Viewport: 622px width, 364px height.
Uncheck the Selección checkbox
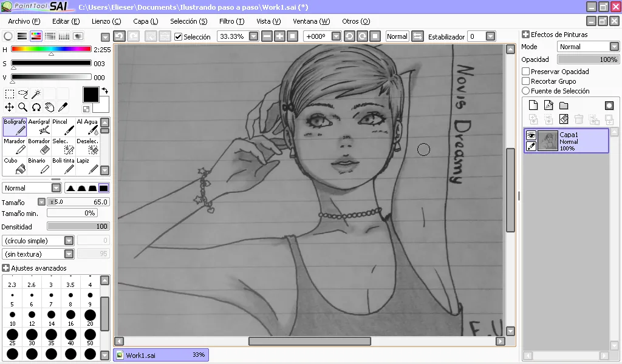[179, 37]
